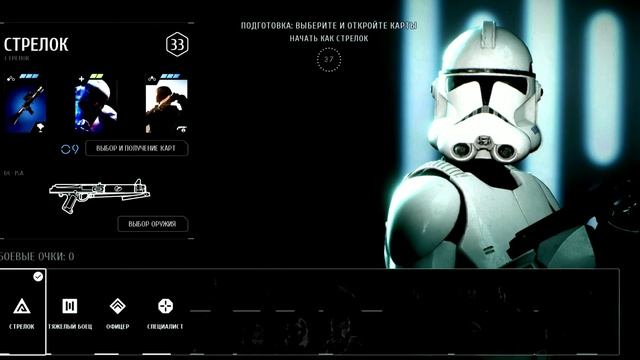Click the Офицер tab label
640x360 pixels.
(118, 327)
